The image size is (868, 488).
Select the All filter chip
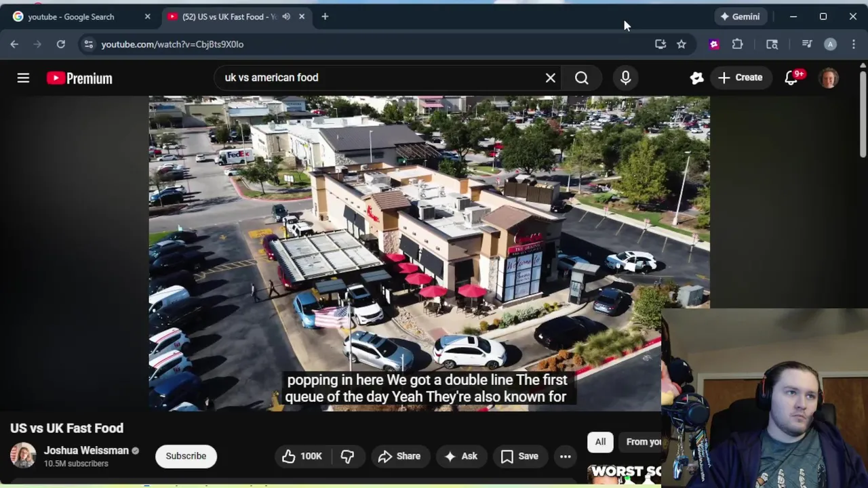600,442
